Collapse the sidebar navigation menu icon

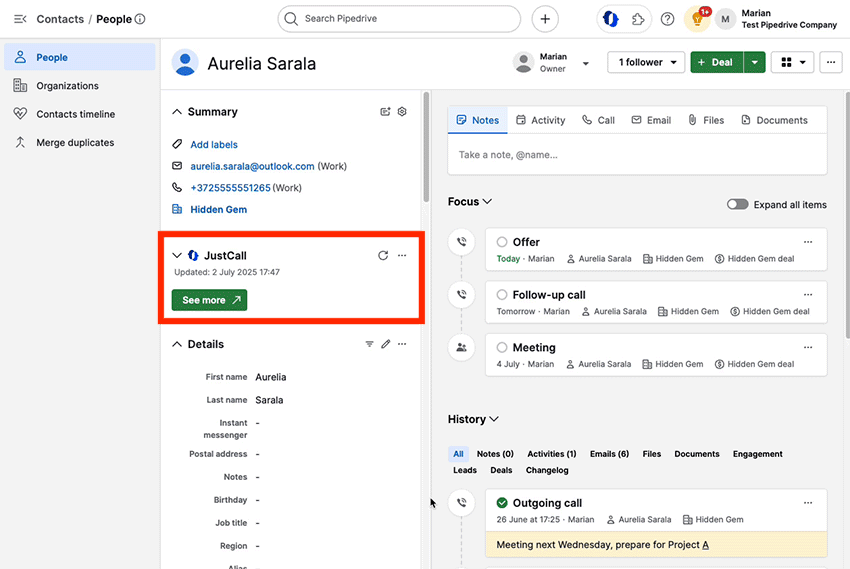(20, 19)
